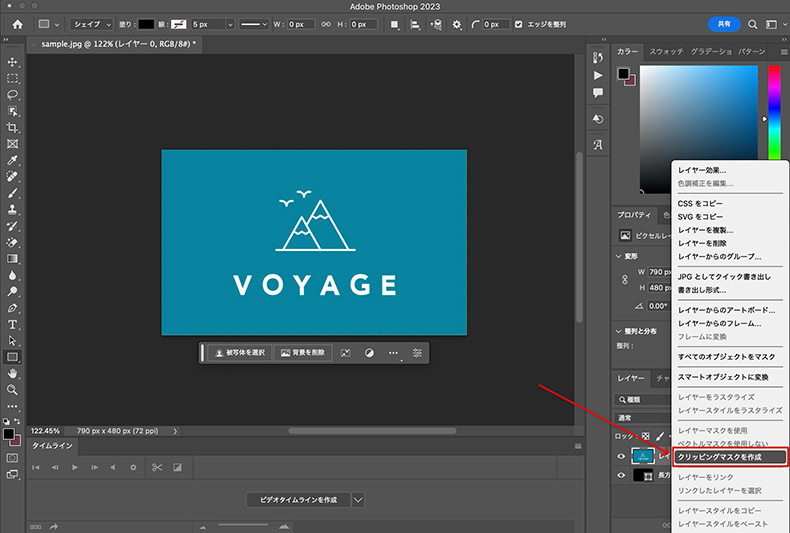Select the Hand tool
The image size is (790, 533).
(13, 373)
